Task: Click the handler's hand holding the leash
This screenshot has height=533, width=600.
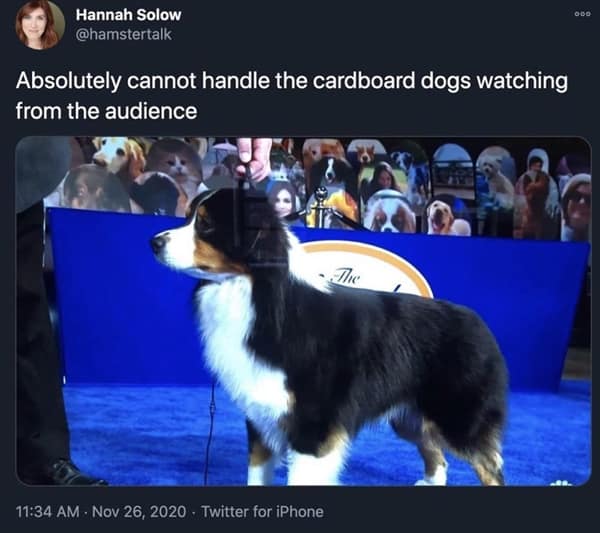Action: [x=253, y=158]
